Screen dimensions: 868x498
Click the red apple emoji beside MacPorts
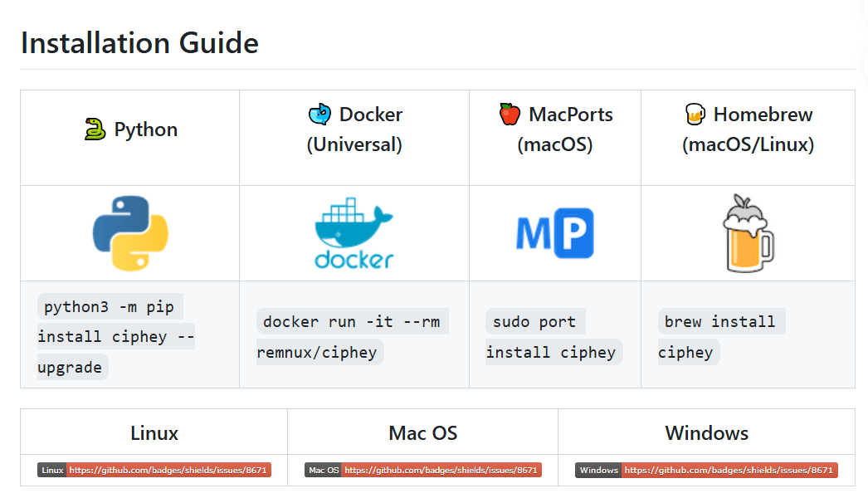(x=510, y=115)
